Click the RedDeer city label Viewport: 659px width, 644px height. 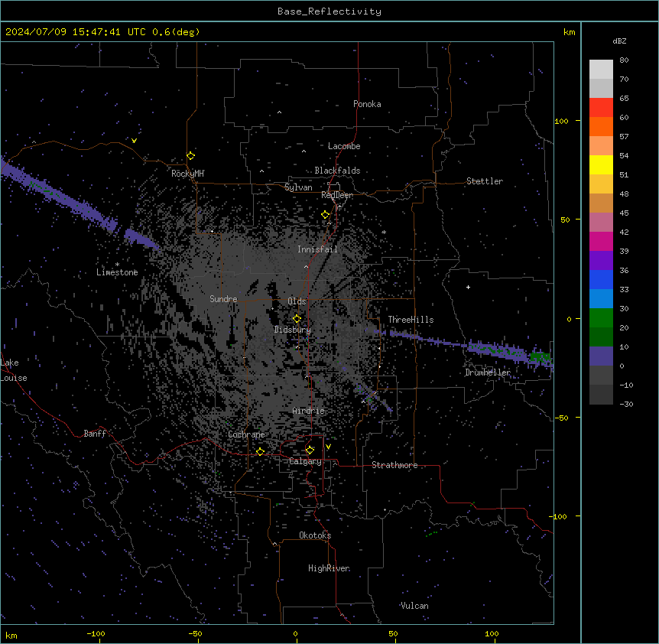(337, 195)
